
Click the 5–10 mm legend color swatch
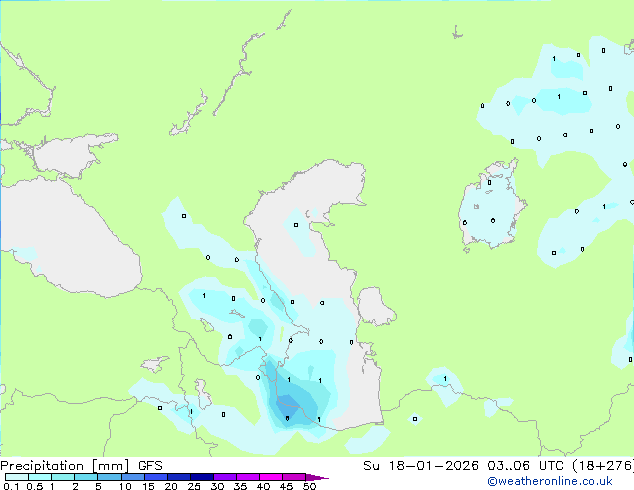(110, 477)
